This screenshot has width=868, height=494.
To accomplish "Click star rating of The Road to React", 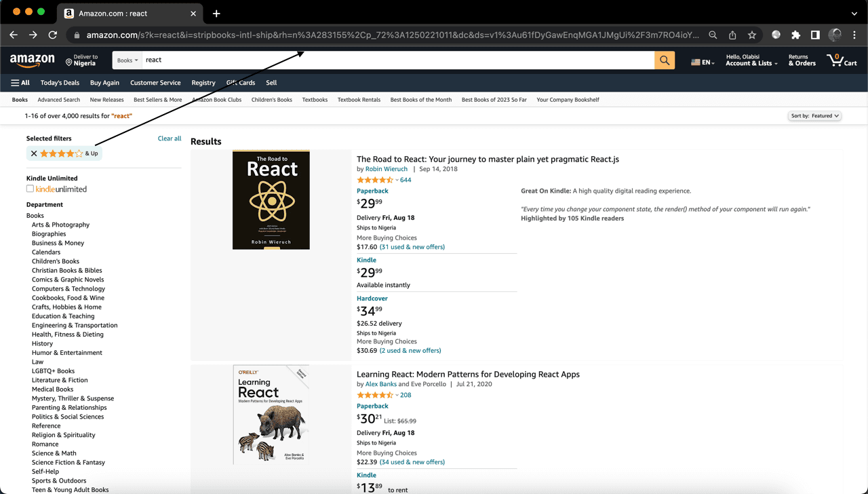I will point(375,180).
